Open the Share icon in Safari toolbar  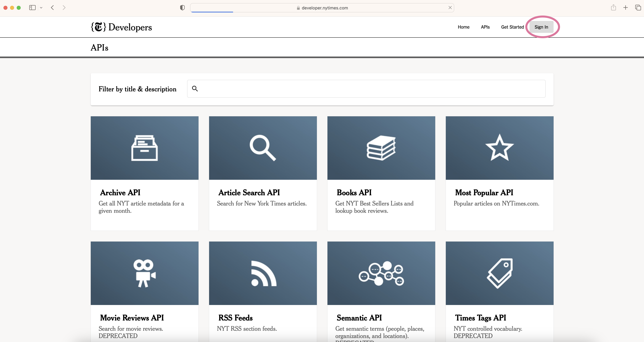613,7
